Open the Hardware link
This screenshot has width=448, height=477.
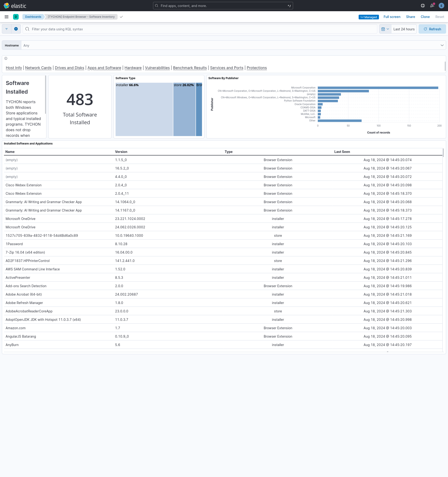pyautogui.click(x=133, y=68)
